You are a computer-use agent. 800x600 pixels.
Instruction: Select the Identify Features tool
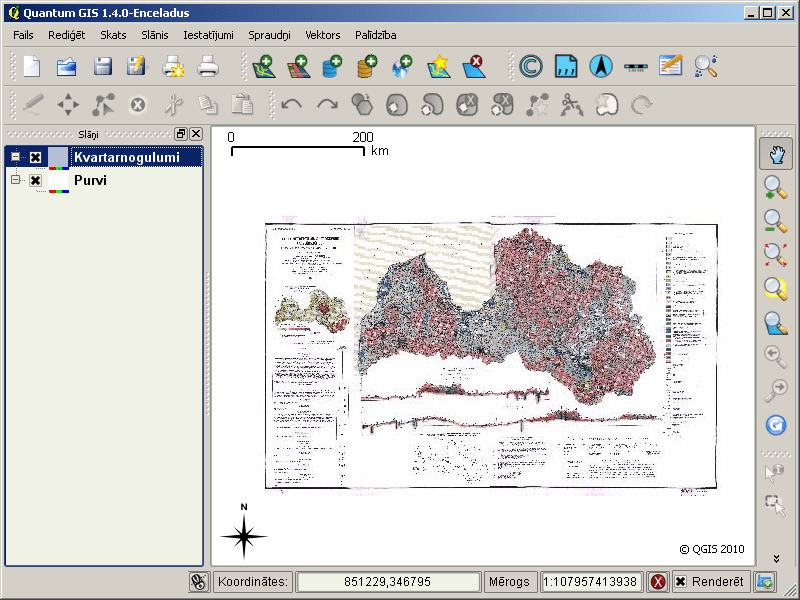[x=774, y=472]
